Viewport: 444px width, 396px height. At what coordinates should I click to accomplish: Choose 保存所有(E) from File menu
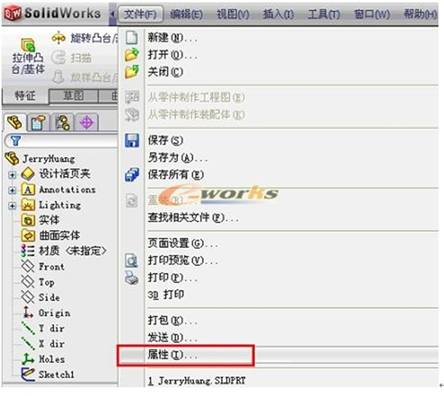[176, 174]
